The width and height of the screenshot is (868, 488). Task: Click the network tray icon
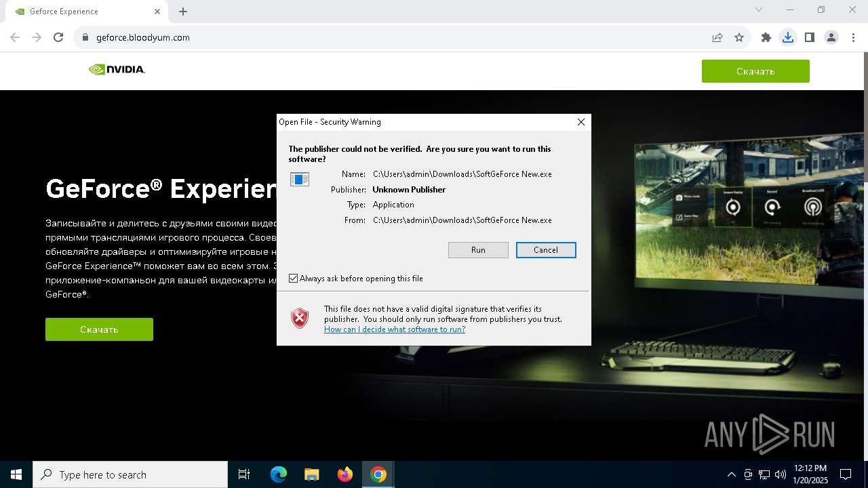764,474
